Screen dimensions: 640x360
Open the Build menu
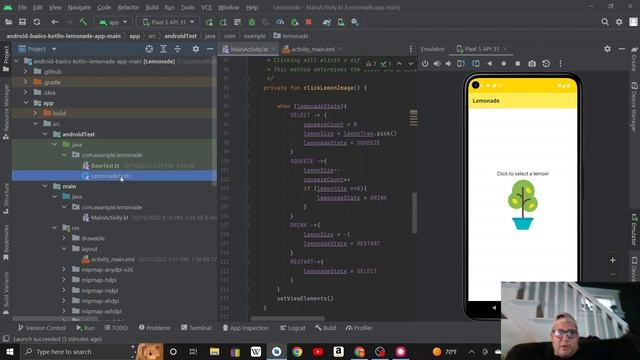click(x=152, y=7)
